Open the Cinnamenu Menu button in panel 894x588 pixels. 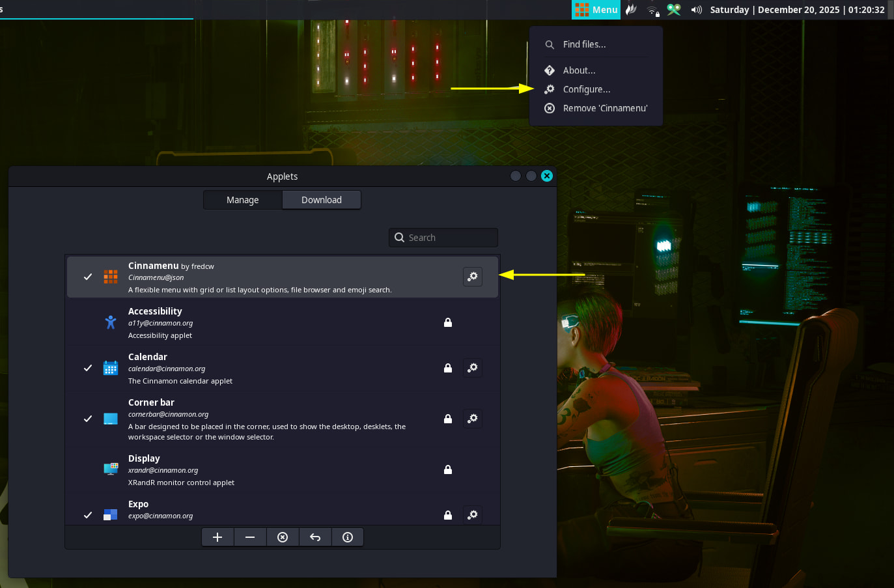[x=596, y=10]
